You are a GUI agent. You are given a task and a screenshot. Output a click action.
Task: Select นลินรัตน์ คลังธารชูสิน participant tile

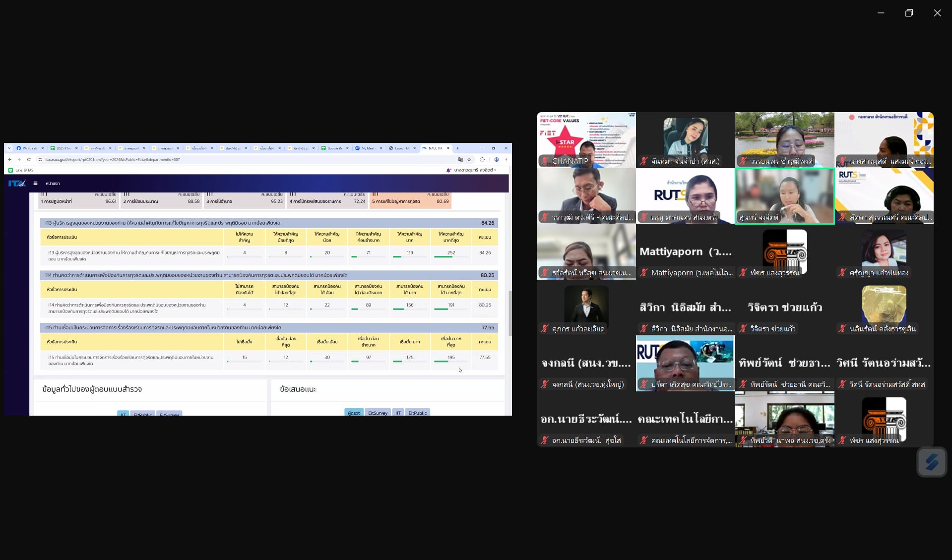[x=884, y=308]
